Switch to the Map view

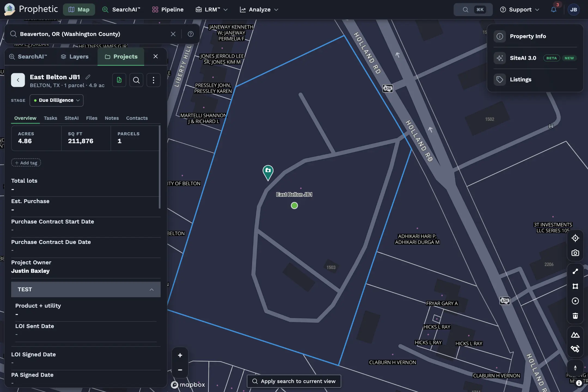[x=79, y=10]
